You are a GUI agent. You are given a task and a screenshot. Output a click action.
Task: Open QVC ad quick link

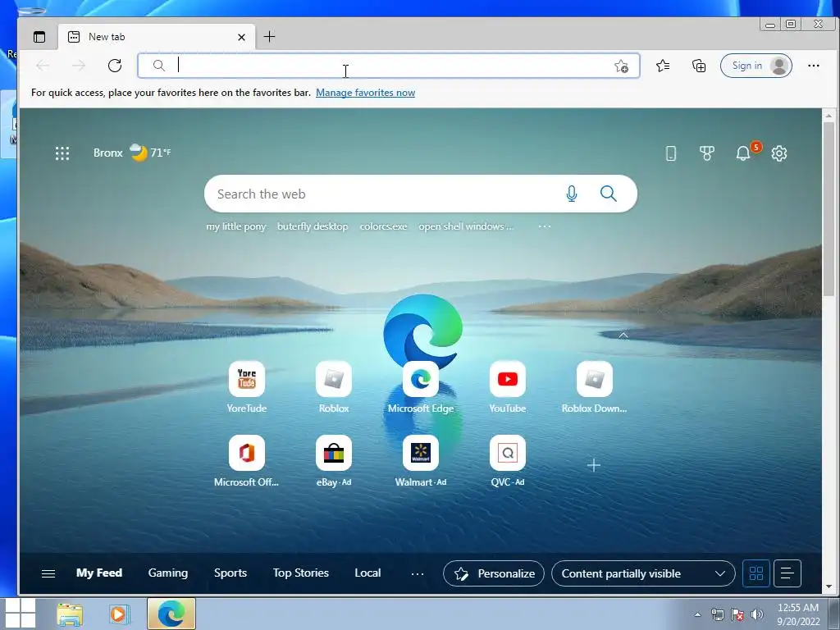[507, 461]
